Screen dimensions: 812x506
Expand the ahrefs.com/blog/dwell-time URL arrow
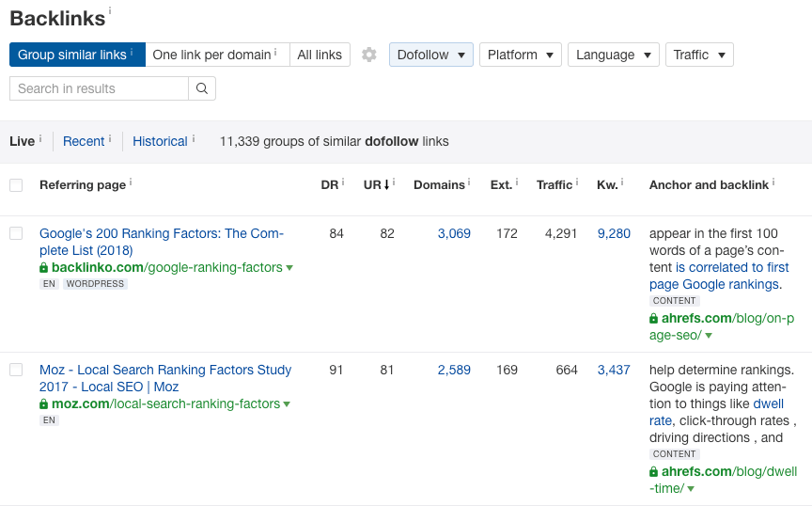(x=691, y=489)
